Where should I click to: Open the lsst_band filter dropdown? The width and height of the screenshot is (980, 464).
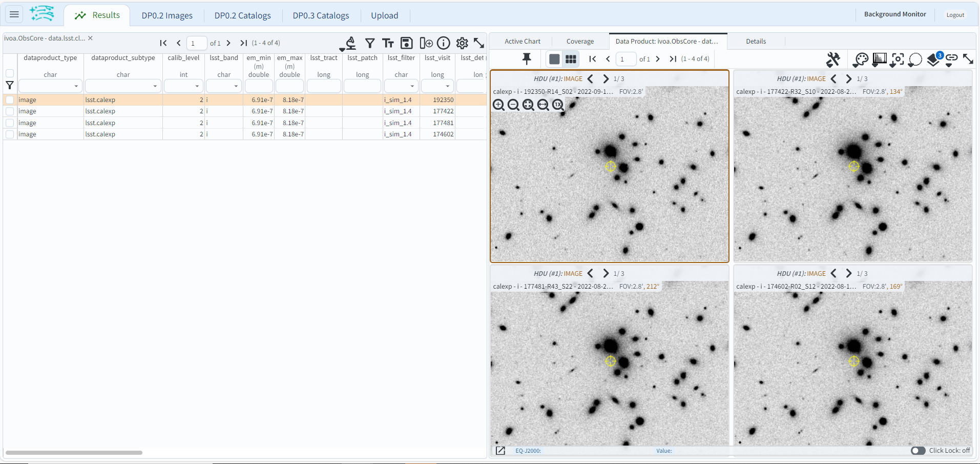coord(236,86)
